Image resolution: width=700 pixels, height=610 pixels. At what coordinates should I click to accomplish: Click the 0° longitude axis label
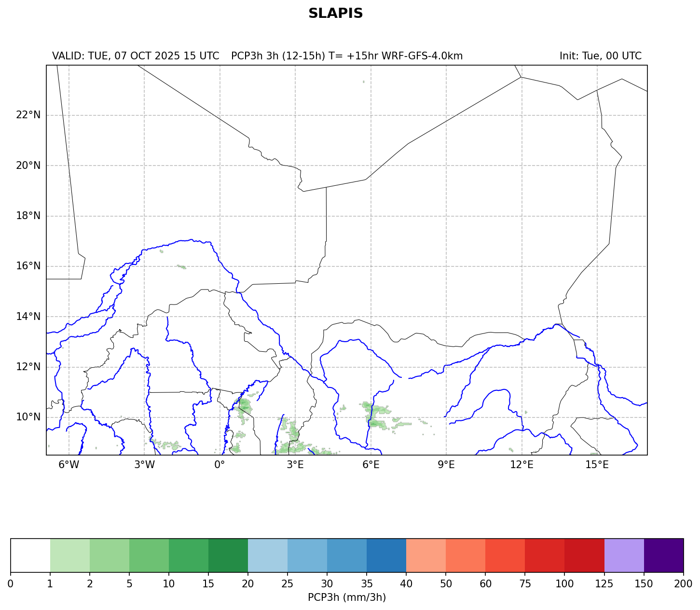(x=220, y=465)
